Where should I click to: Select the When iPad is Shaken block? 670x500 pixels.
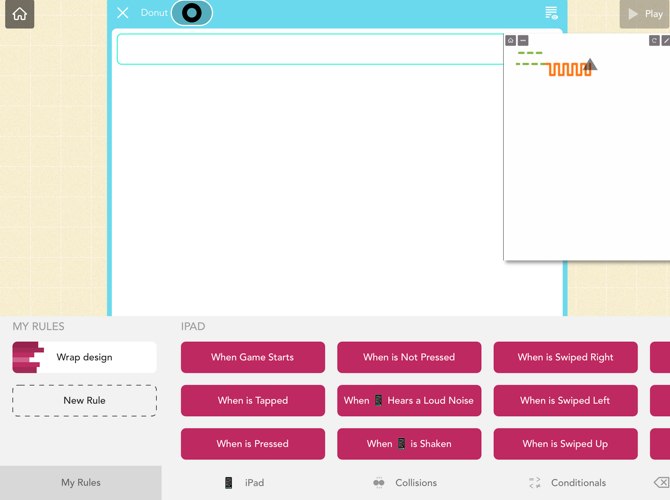click(x=409, y=444)
